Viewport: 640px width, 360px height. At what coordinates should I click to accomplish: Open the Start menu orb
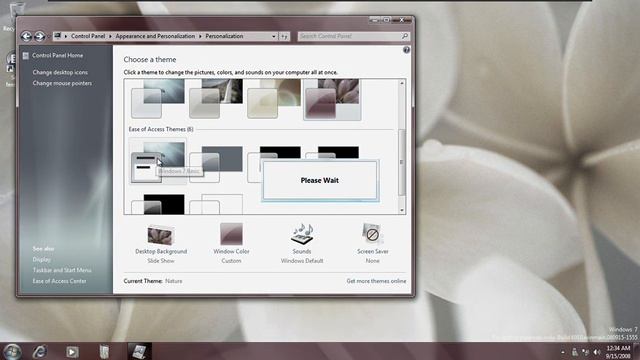(x=12, y=351)
